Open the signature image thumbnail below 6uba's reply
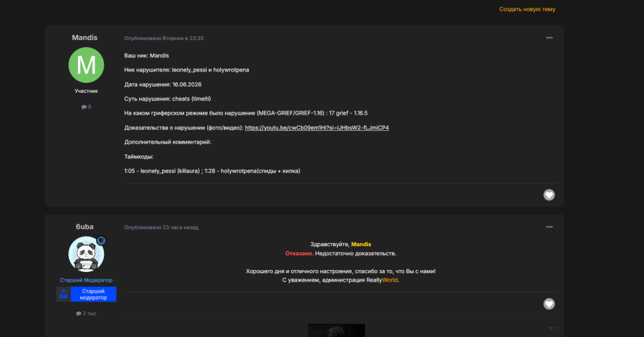The width and height of the screenshot is (644, 337). coord(336,331)
